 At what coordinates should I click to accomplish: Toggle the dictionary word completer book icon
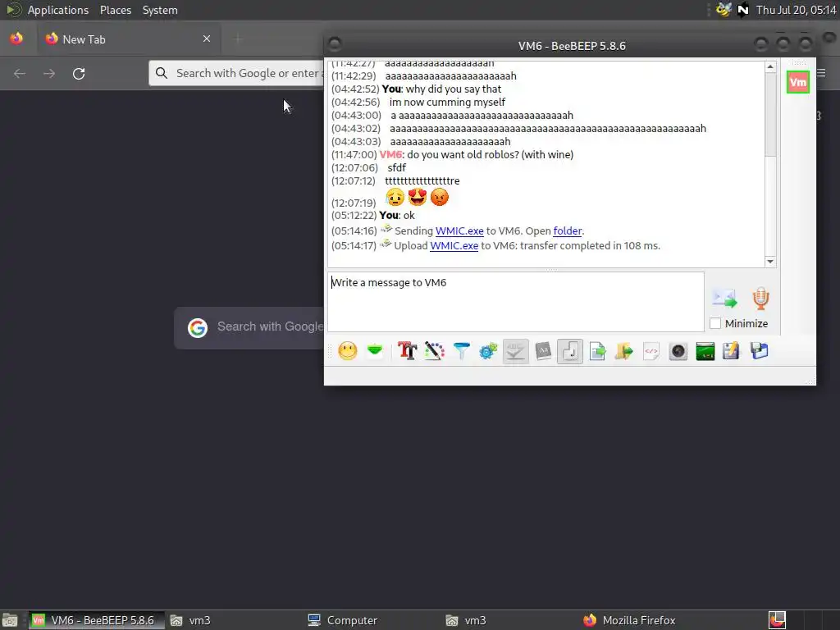pos(543,351)
